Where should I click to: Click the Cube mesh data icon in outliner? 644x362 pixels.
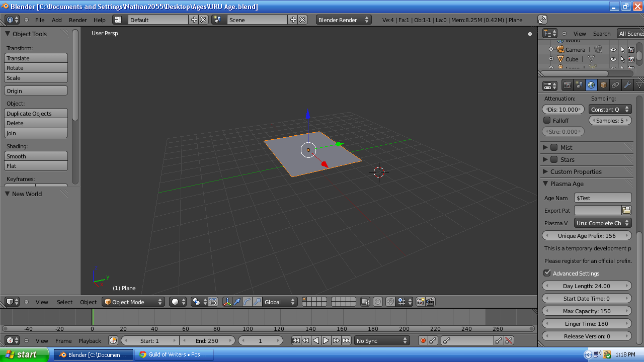click(x=591, y=59)
